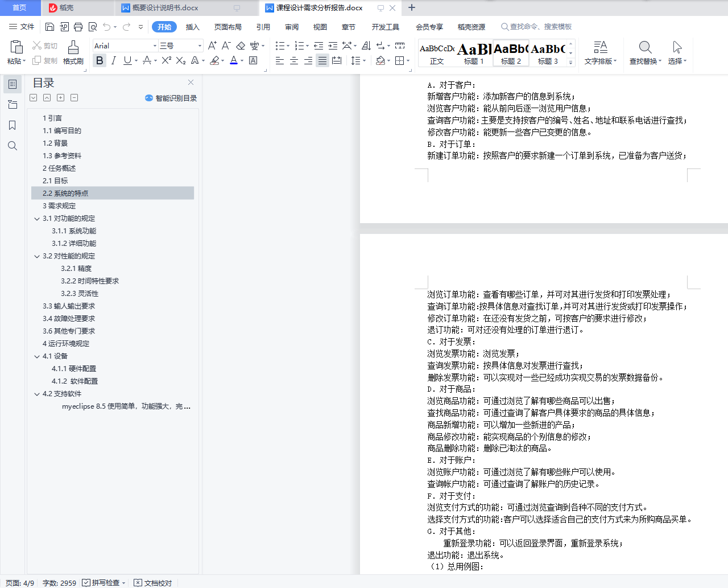Toggle distributed alignment
Viewport: 728px width, 588px height.
click(x=337, y=60)
